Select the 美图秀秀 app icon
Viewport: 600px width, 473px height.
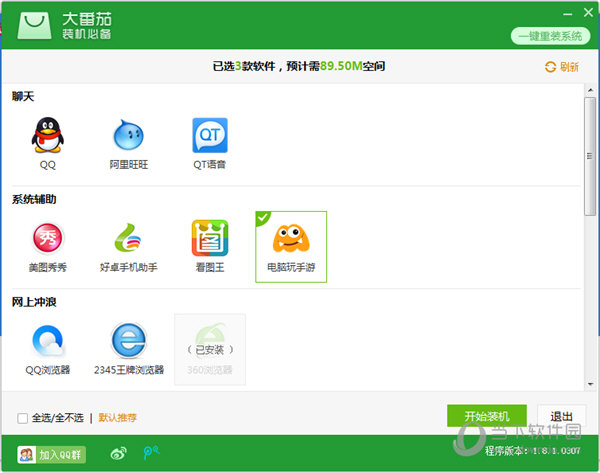[47, 238]
